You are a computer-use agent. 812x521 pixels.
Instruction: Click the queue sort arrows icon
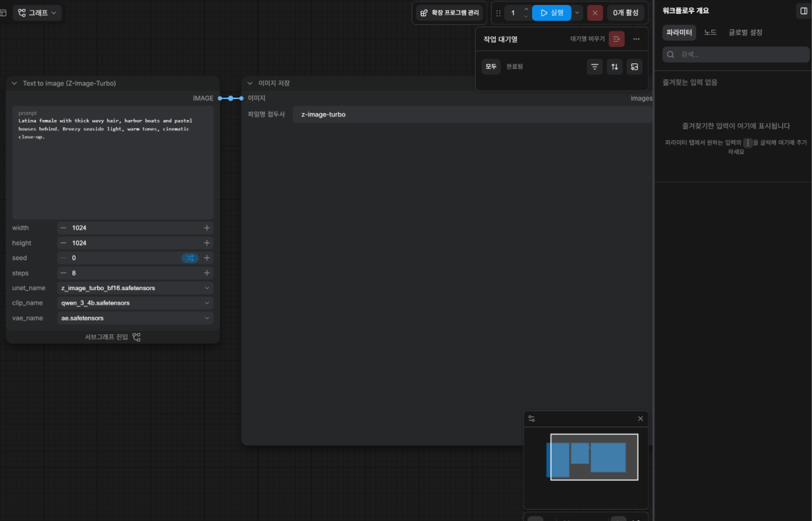tap(614, 67)
